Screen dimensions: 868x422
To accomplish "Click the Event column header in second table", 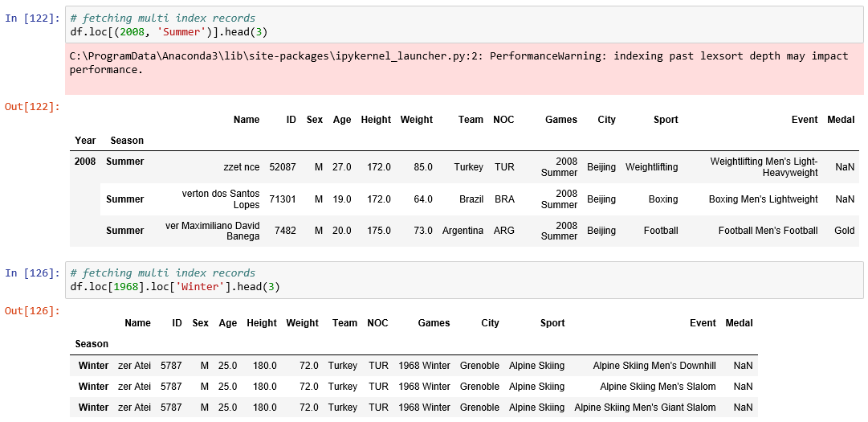I will coord(702,323).
